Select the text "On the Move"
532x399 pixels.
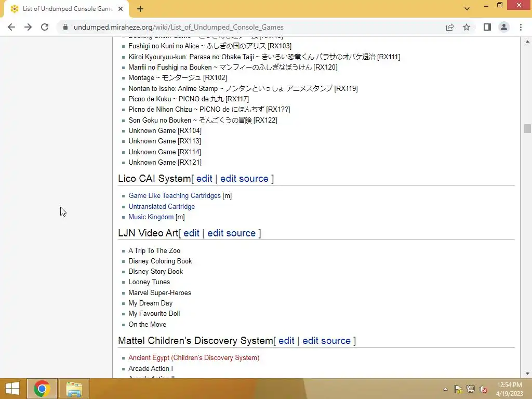click(x=147, y=325)
